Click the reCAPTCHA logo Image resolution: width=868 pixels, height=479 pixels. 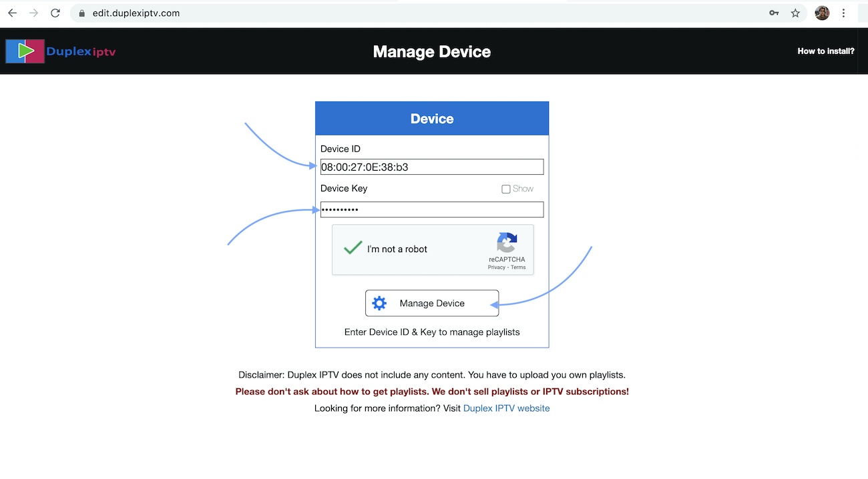click(507, 243)
